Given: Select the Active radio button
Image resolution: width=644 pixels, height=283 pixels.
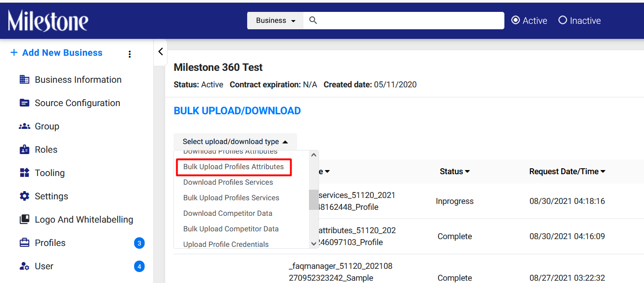Looking at the screenshot, I should click(x=515, y=20).
